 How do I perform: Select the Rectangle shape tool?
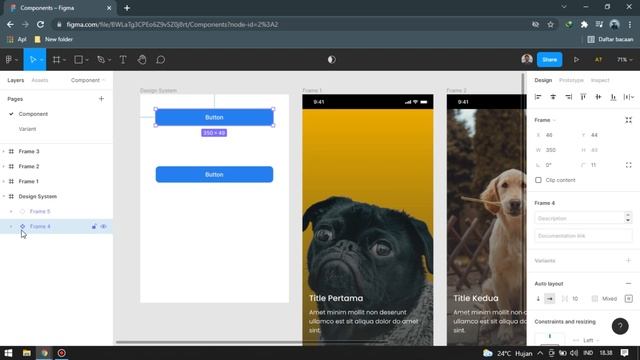pos(78,60)
